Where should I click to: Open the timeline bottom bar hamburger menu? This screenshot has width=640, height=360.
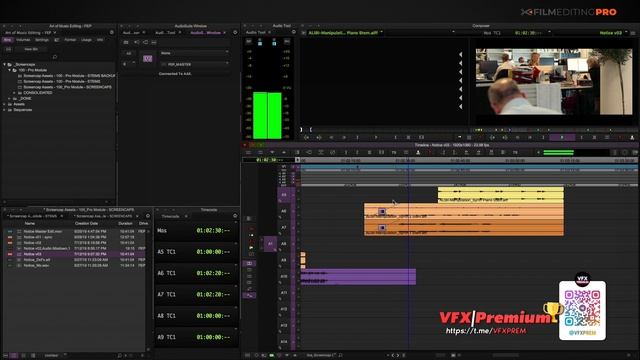pos(247,356)
